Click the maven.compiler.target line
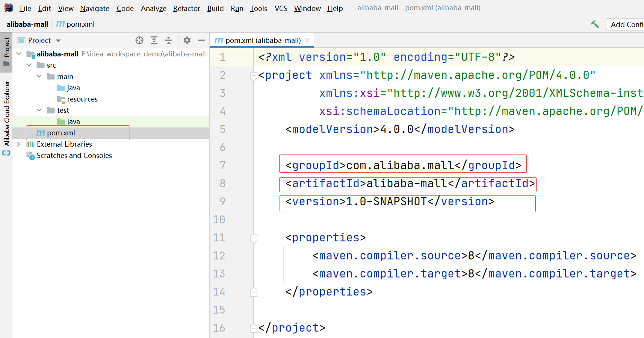This screenshot has height=338, width=644. [x=474, y=273]
